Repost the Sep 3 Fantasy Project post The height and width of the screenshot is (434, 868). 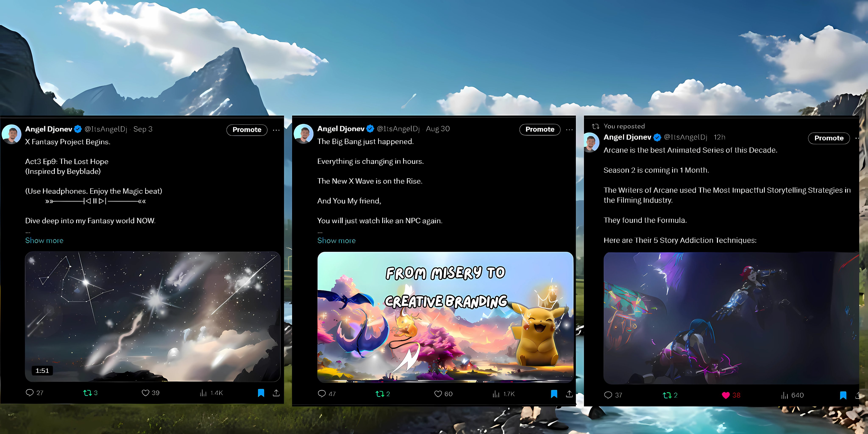pos(88,392)
